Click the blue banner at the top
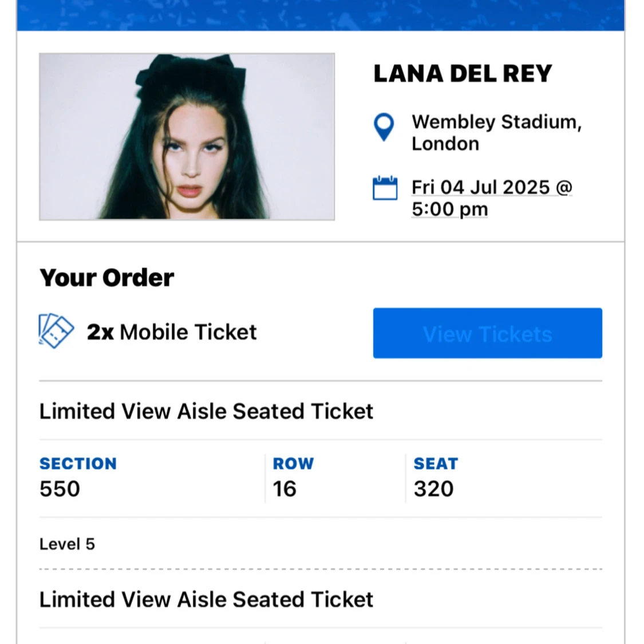This screenshot has height=644, width=644. (322, 14)
